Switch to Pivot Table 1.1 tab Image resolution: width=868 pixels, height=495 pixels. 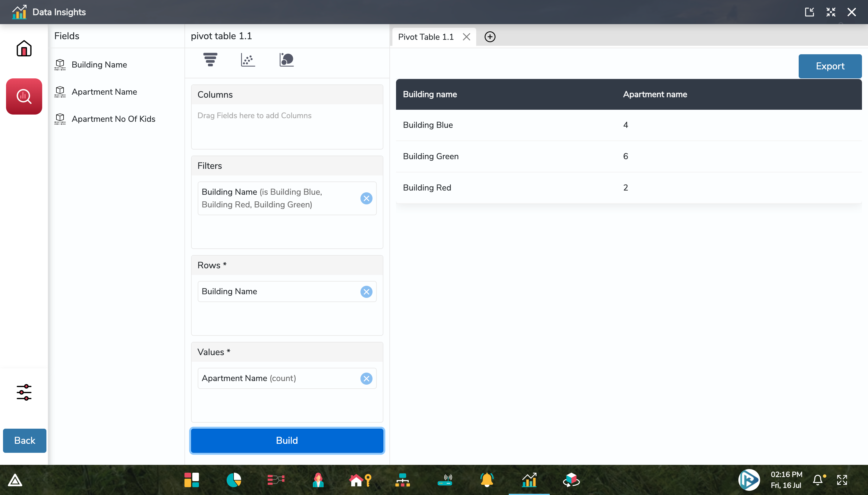pyautogui.click(x=426, y=37)
